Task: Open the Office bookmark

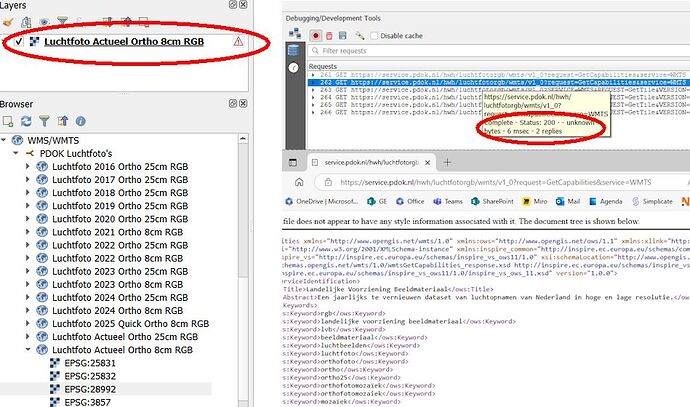Action: pyautogui.click(x=410, y=201)
